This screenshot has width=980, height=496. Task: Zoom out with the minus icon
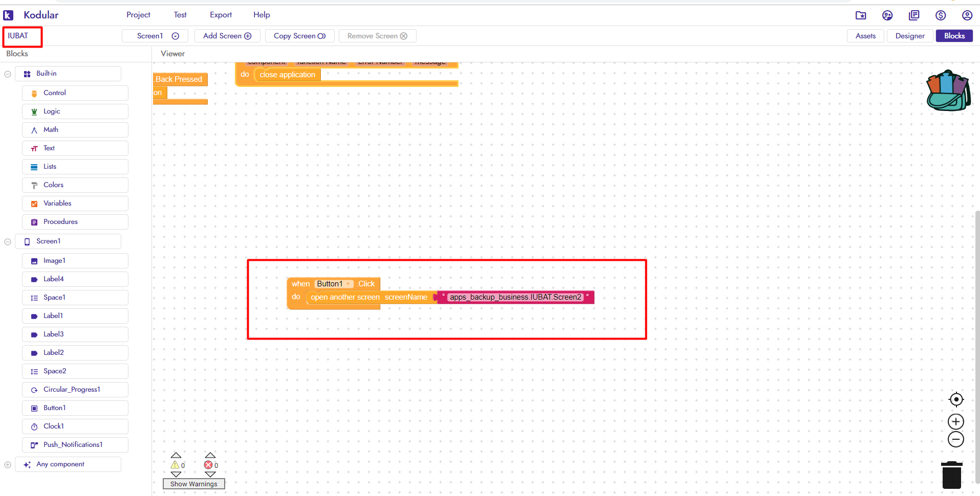(x=955, y=439)
